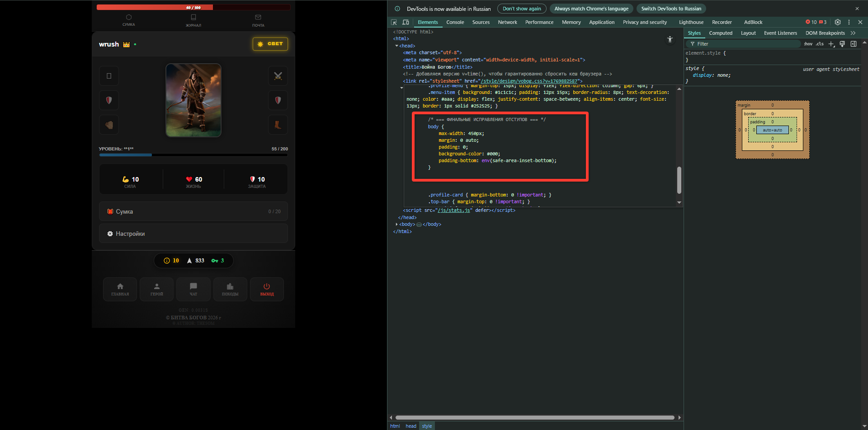Open the Computed styles tab
Screen dimensions: 868x430
(x=721, y=33)
